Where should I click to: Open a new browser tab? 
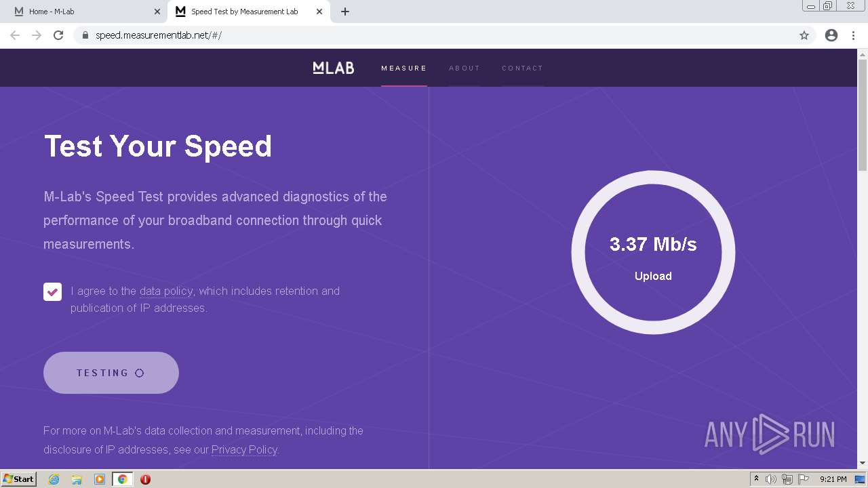pos(345,12)
